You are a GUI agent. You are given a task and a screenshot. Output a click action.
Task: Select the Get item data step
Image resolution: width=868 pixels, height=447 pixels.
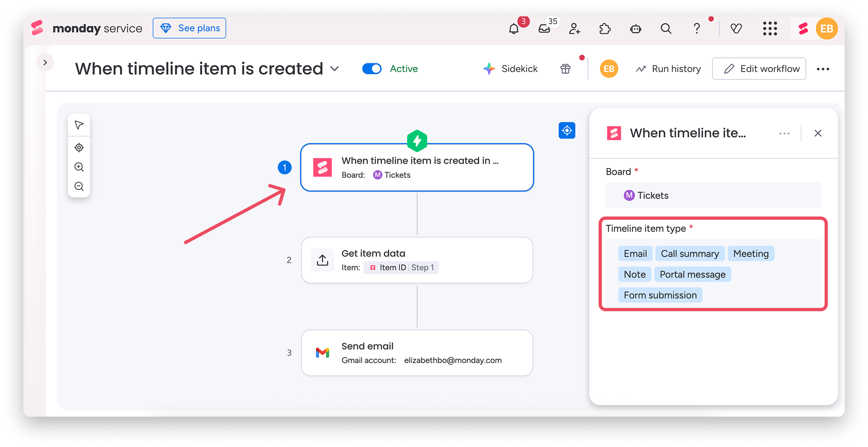(x=417, y=260)
